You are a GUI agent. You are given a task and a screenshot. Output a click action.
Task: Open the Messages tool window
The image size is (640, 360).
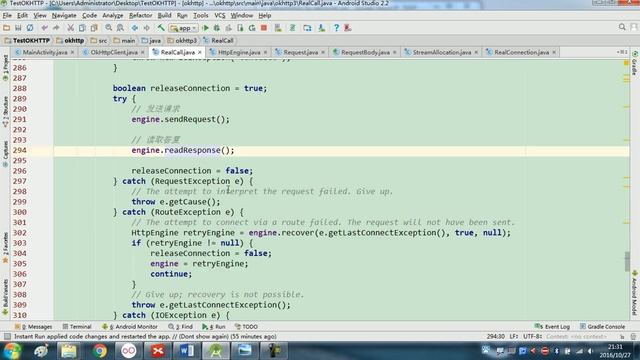[33, 327]
